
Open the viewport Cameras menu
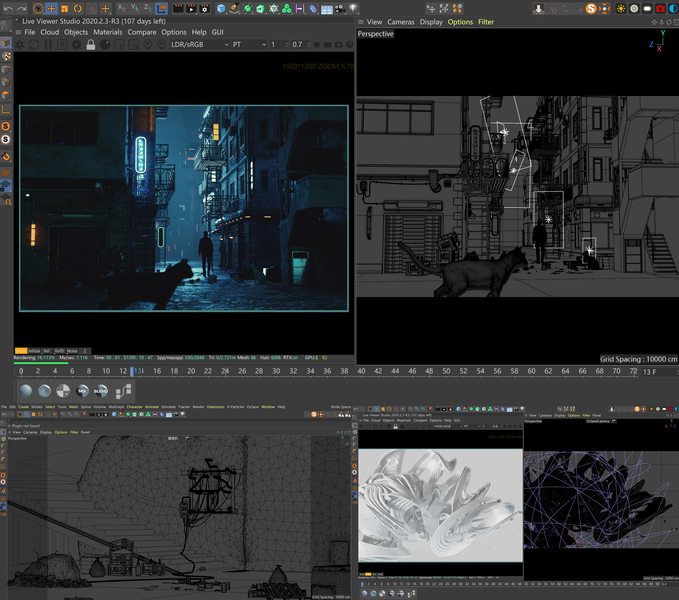(401, 21)
